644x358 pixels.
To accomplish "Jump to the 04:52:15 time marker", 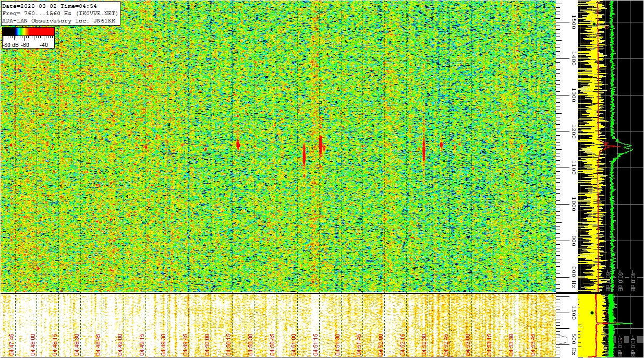I will pos(403,344).
